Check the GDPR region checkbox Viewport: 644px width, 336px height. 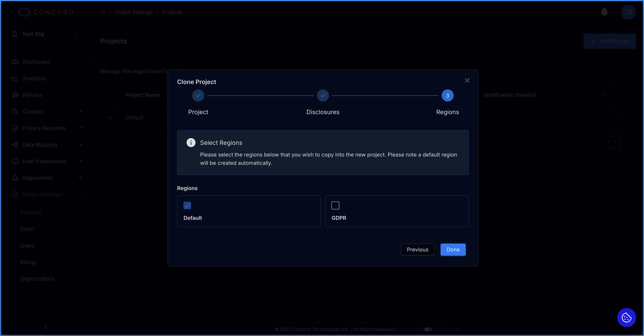click(x=335, y=205)
